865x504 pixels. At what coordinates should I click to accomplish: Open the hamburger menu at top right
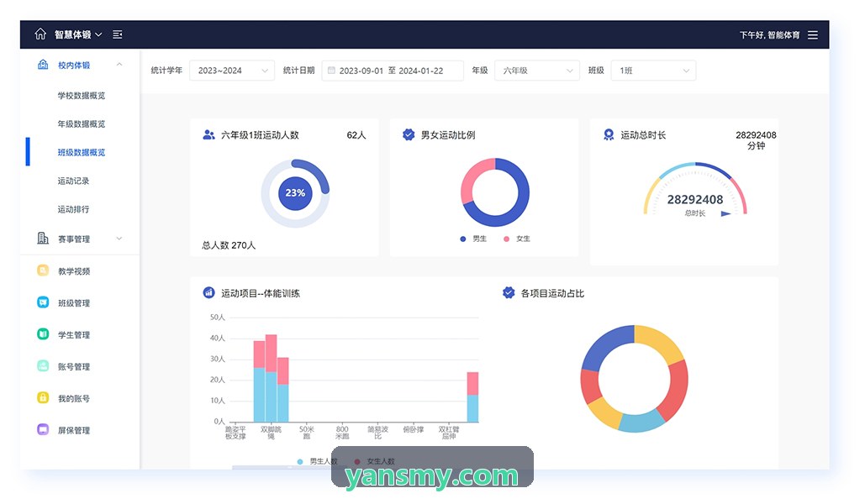813,34
